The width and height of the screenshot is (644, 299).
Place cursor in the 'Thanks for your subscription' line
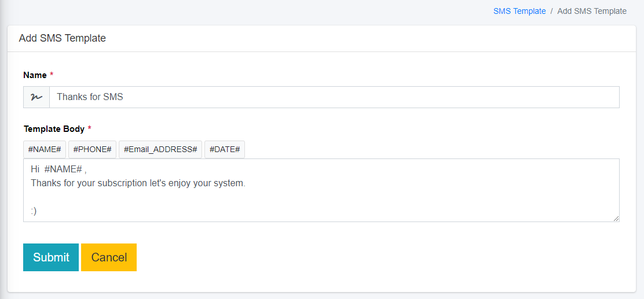[x=138, y=183]
